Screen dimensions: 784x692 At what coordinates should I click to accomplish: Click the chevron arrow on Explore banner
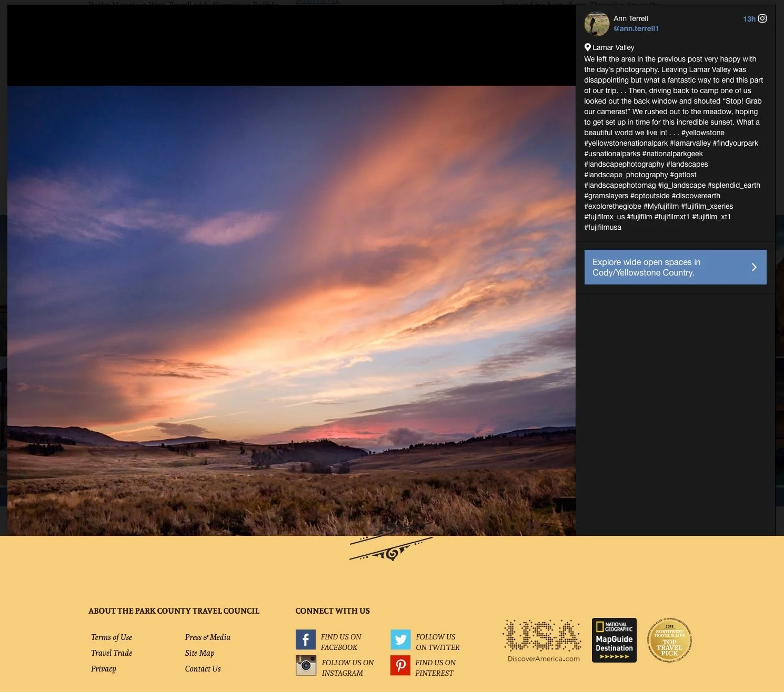tap(754, 267)
